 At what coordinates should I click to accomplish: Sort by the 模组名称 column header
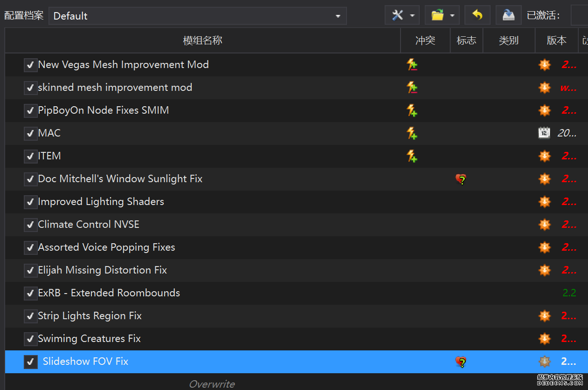202,41
